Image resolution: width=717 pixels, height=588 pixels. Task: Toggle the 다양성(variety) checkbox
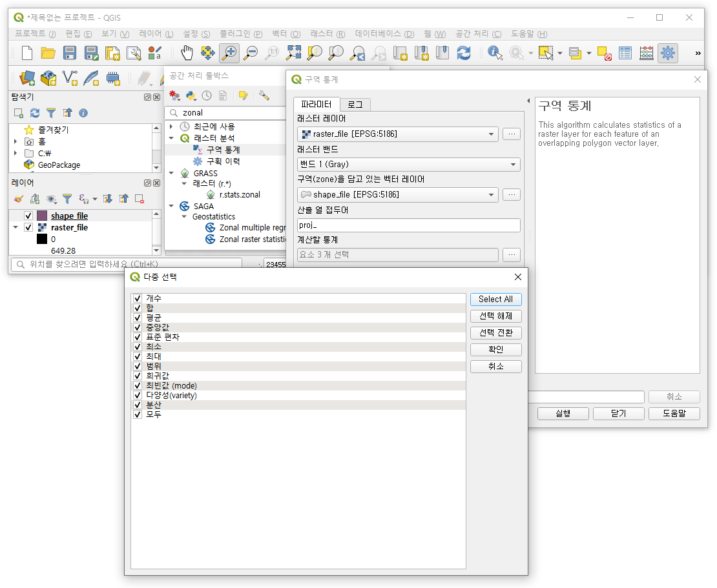137,395
